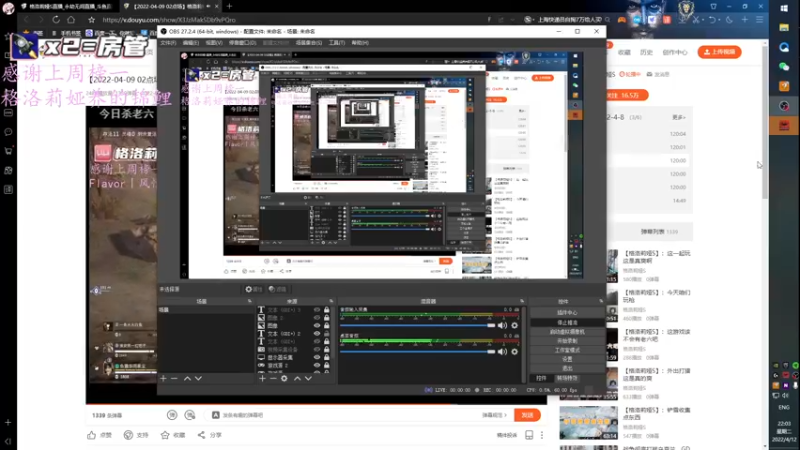
Task: Click the Douyu page vertical scrollbar
Action: [765, 122]
